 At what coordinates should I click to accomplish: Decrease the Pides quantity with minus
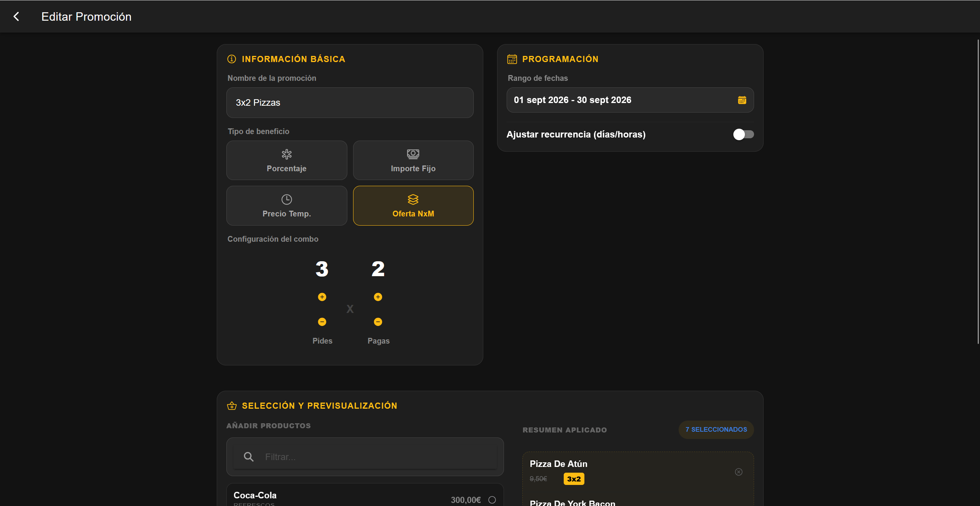tap(322, 322)
